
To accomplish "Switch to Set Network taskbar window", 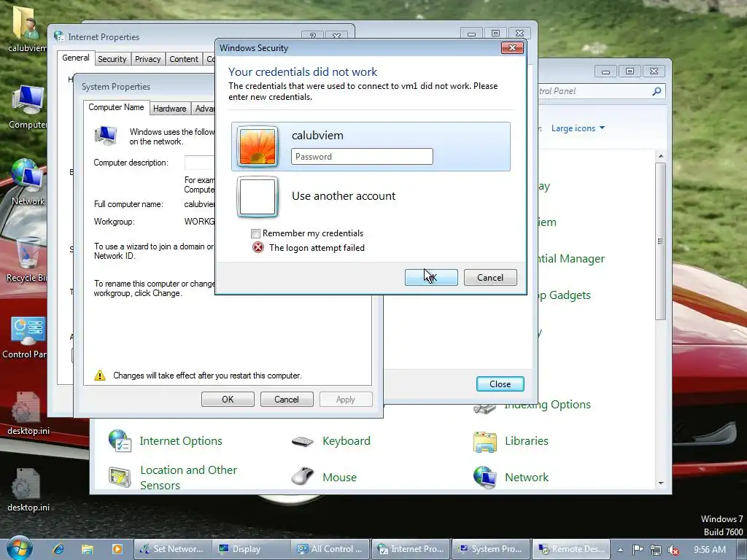I will pos(172,549).
